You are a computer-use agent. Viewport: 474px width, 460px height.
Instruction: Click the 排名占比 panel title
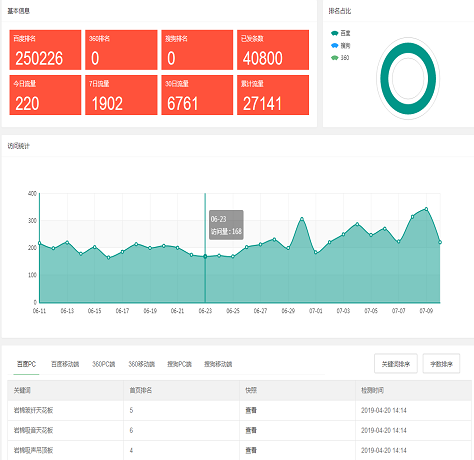click(x=340, y=11)
